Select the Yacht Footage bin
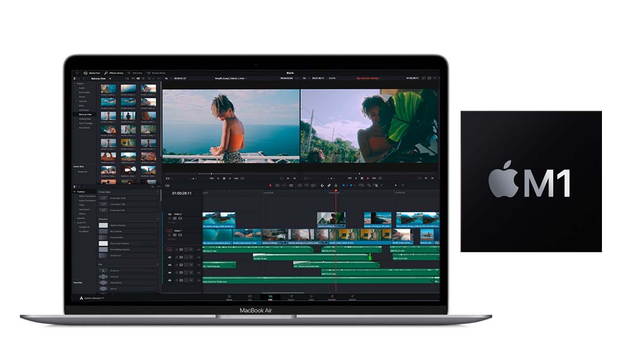This screenshot has height=363, width=644. point(86,123)
